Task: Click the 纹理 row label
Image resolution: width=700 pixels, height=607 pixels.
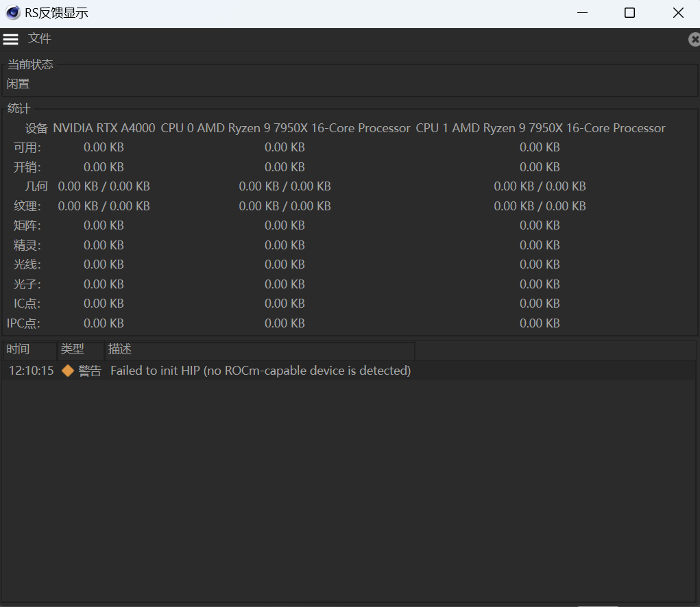Action: (x=27, y=206)
